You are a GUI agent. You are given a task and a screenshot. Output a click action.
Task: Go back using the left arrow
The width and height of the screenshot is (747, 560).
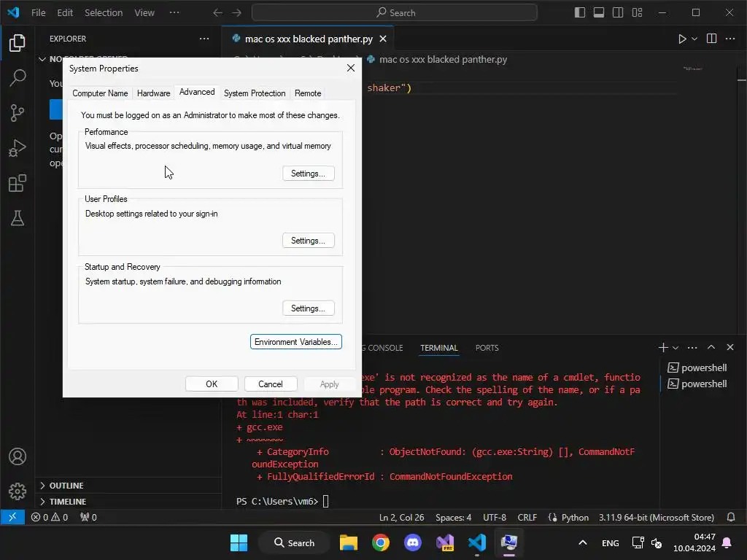(x=217, y=12)
